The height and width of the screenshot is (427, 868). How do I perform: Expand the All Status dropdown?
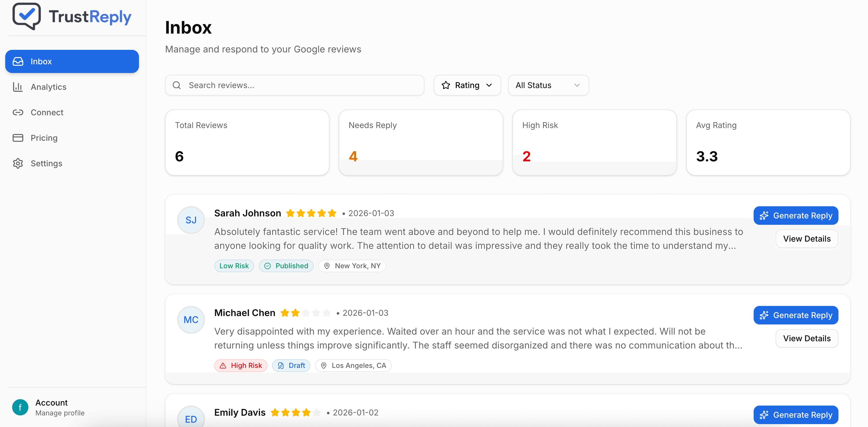point(548,85)
